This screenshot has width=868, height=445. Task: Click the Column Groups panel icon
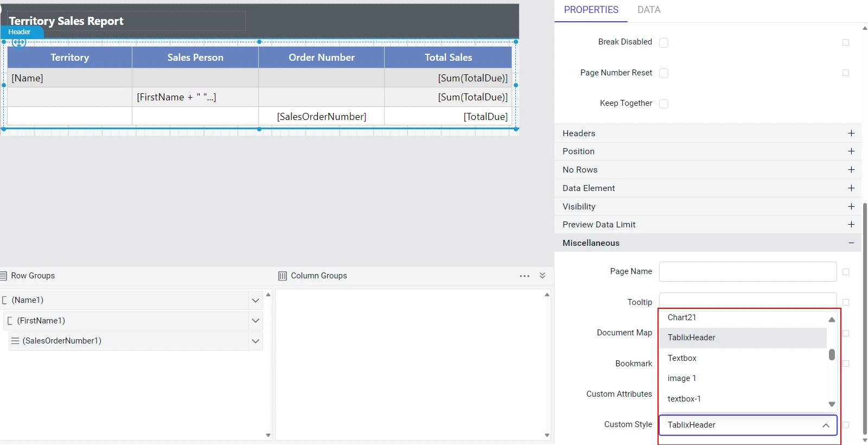click(283, 276)
